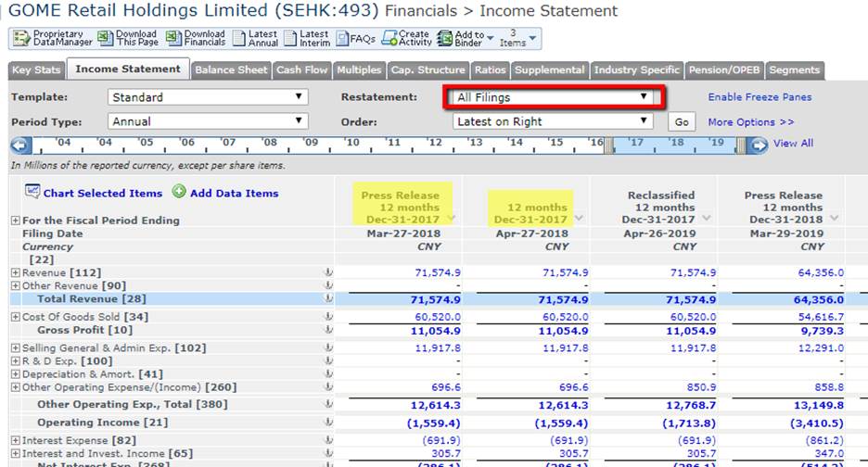Expand Selling General & Admin Exp. row

(x=16, y=348)
